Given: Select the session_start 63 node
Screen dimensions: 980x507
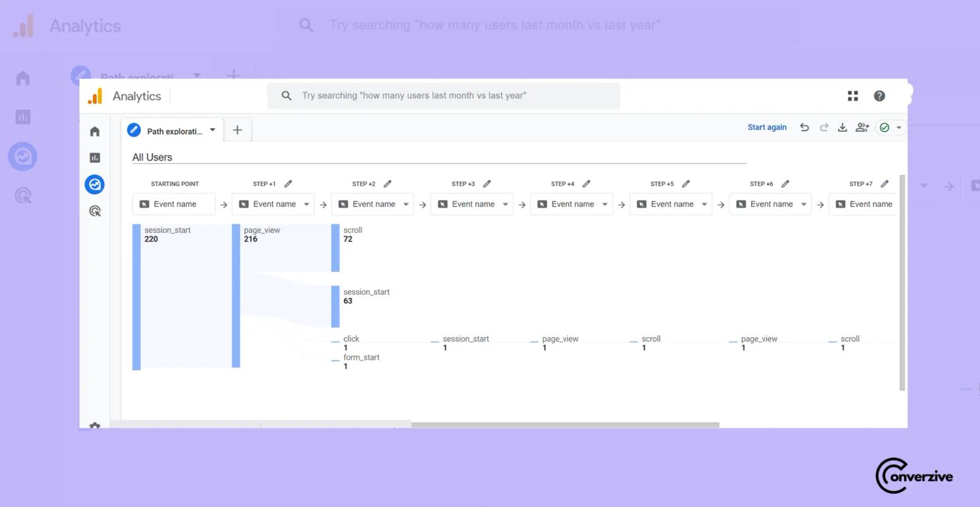Looking at the screenshot, I should (x=336, y=307).
